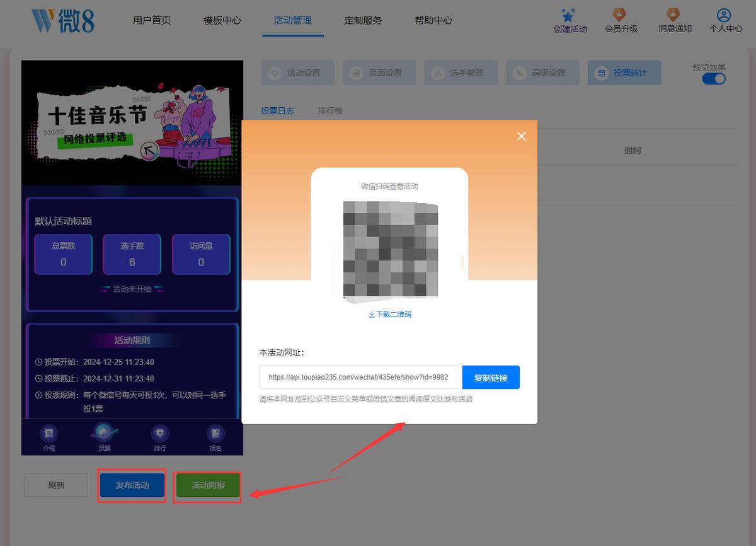Viewport: 756px width, 546px height.
Task: Click 总票数 counter box
Action: (x=63, y=255)
